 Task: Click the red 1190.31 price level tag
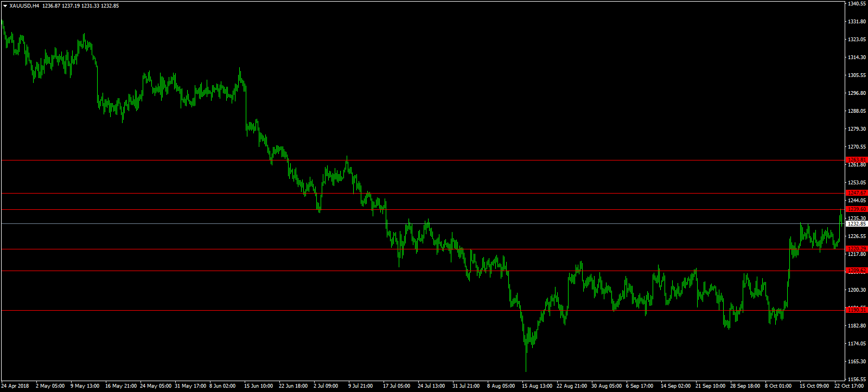pos(857,310)
